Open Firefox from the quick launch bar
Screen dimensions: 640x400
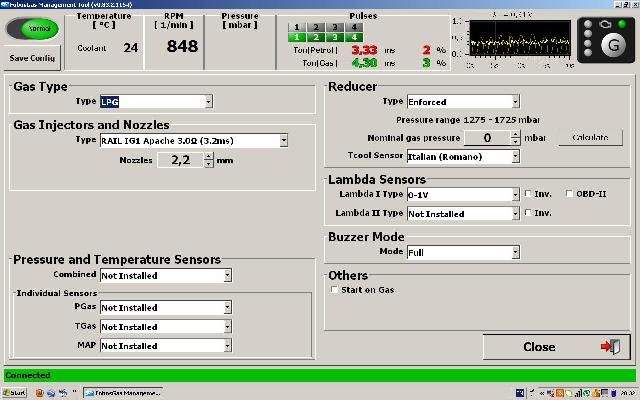[x=40, y=393]
